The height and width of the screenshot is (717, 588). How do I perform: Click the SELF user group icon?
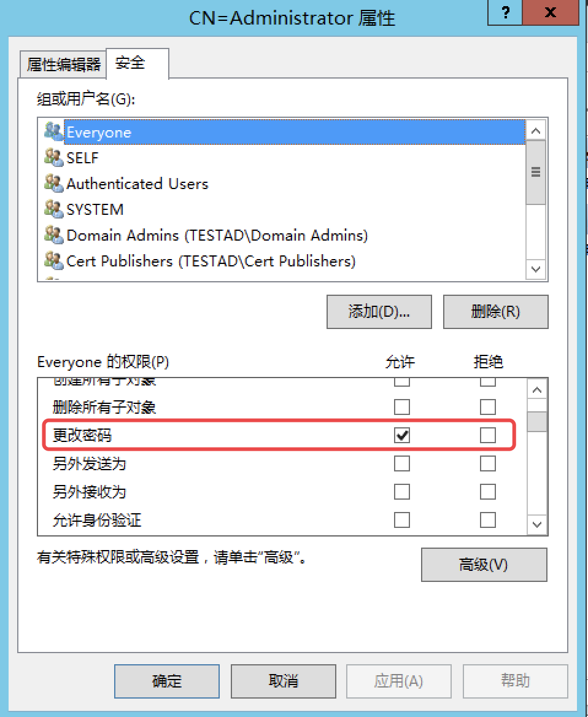[x=53, y=157]
